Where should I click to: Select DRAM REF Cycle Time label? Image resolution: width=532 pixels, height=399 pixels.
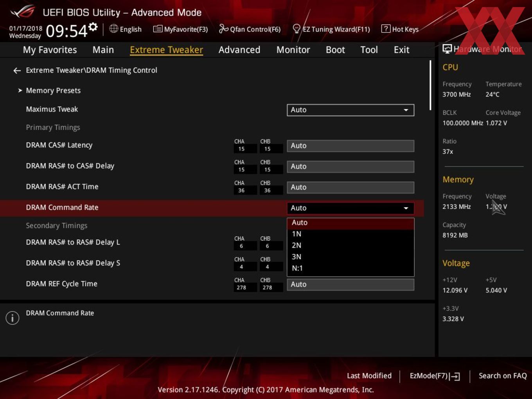(61, 284)
